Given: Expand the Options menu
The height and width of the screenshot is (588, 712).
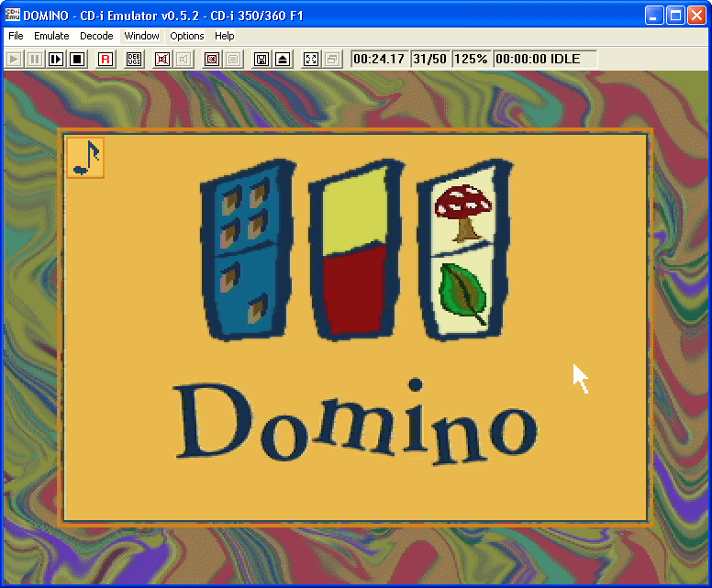Looking at the screenshot, I should (186, 36).
